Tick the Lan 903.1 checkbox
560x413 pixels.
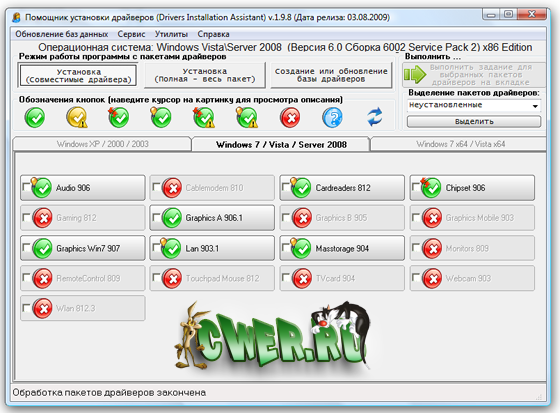(x=156, y=247)
